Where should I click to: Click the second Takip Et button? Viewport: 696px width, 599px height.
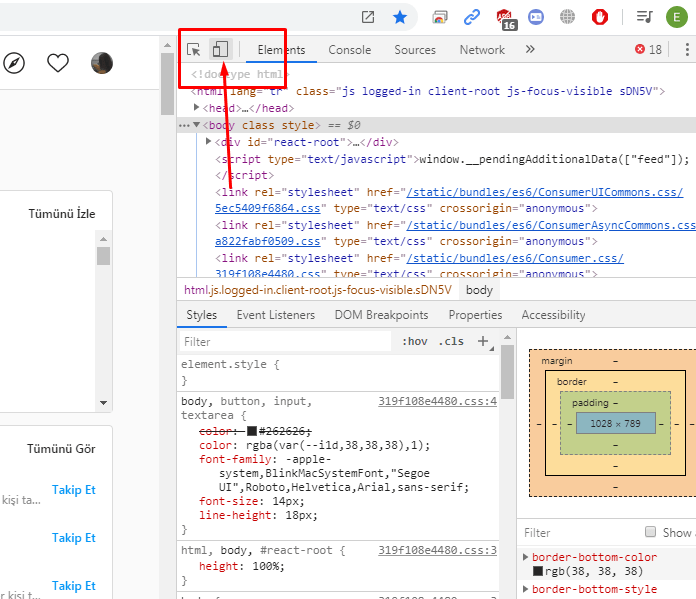click(74, 538)
